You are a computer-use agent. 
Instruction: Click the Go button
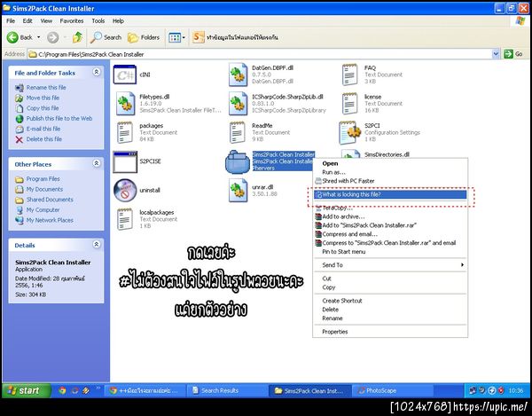(513, 54)
